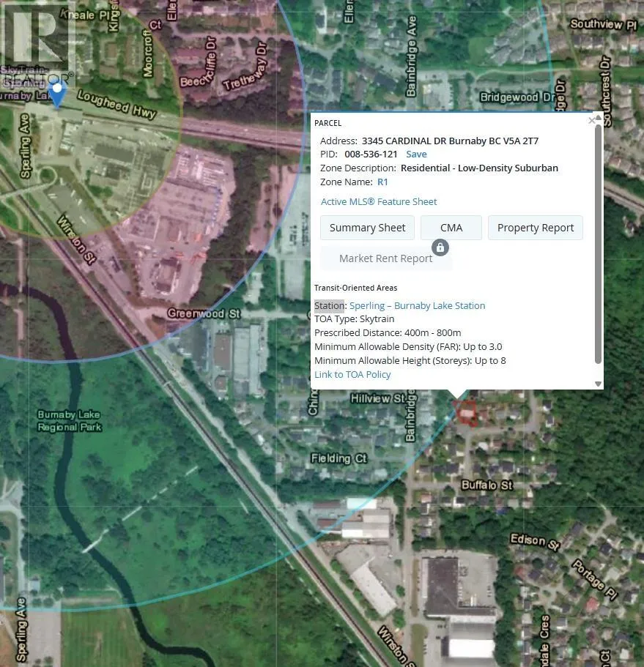Click the lock icon on Market Rent Report

[440, 247]
